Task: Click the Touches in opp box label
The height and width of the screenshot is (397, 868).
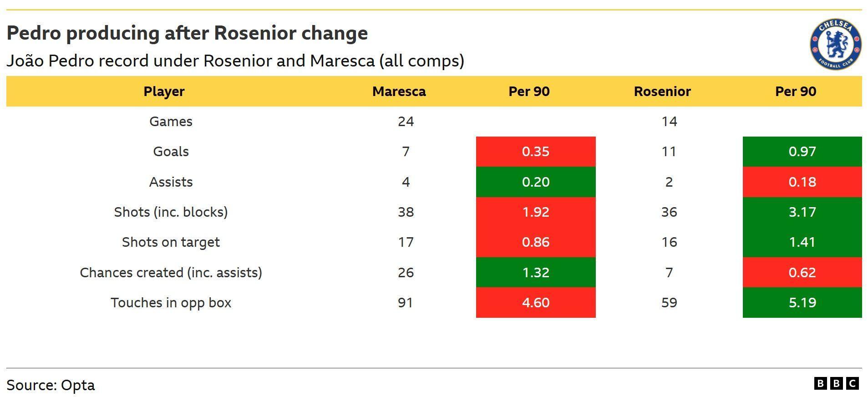Action: [171, 303]
